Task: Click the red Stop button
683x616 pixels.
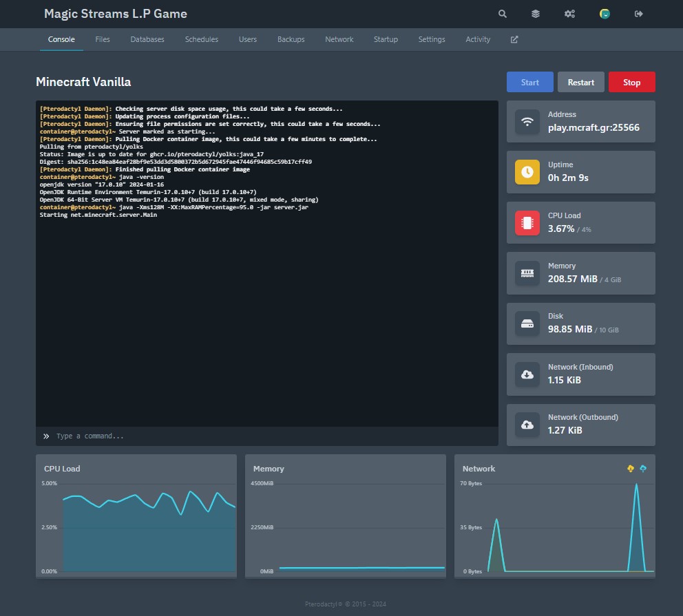Action: click(631, 82)
